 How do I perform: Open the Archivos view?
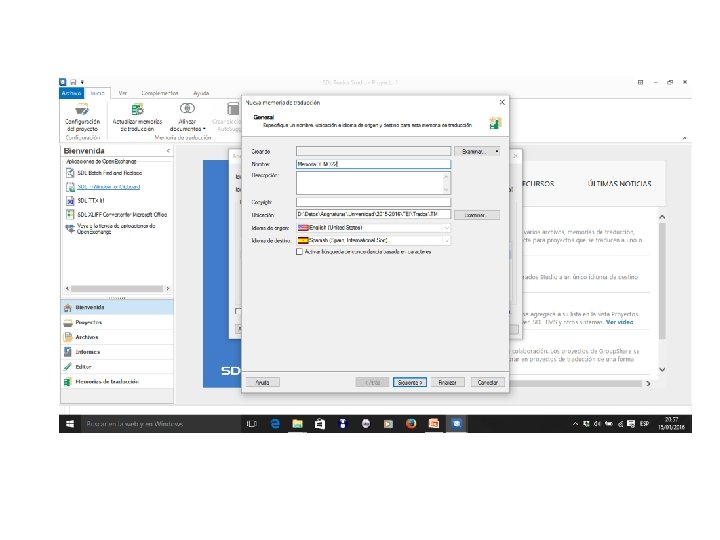117,337
